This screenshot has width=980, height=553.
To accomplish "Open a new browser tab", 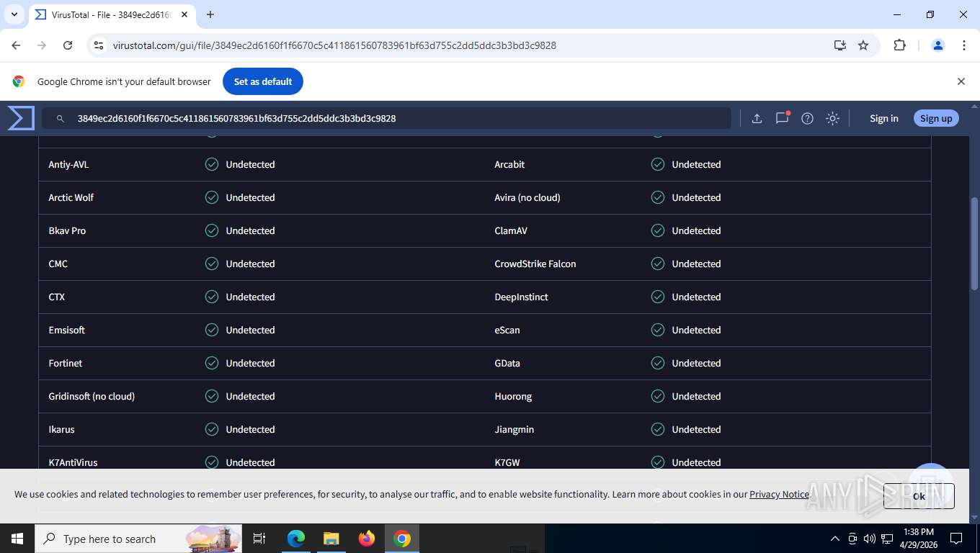I will click(210, 14).
